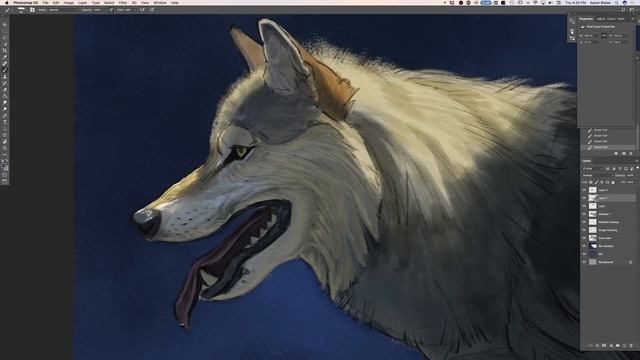This screenshot has height=360, width=640.
Task: Click the Wi-Fi status icon
Action: pyautogui.click(x=535, y=2)
